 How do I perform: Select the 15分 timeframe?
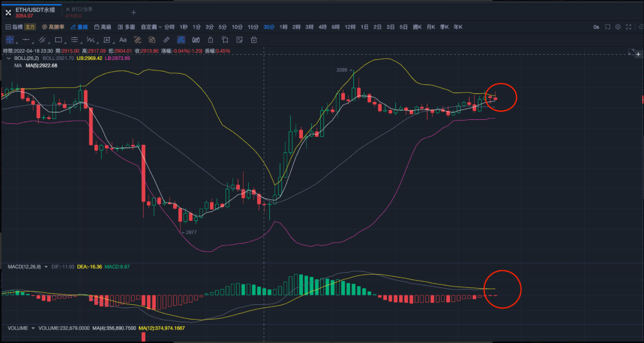253,27
